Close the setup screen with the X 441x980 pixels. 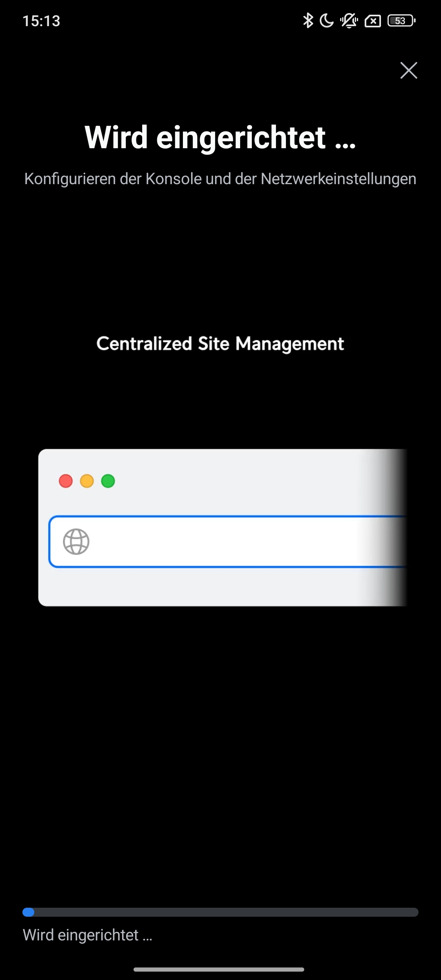409,70
